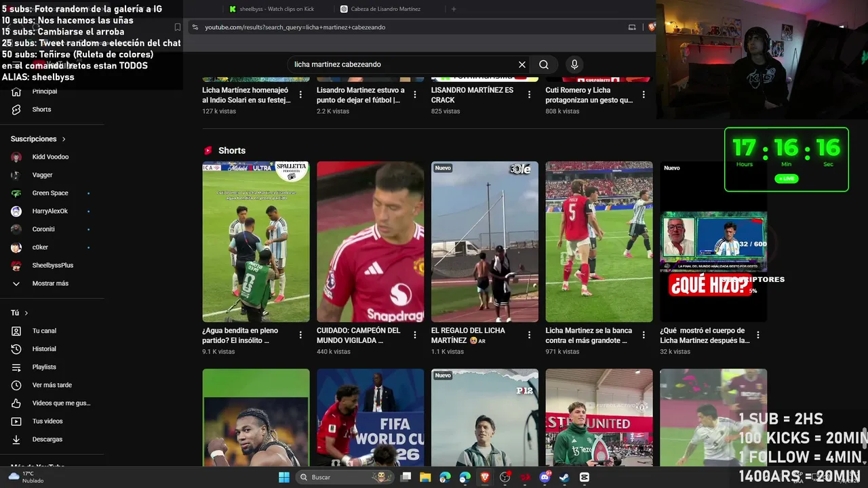
Task: Open options for 'Licha Martinez se la banca' short
Action: click(x=644, y=335)
